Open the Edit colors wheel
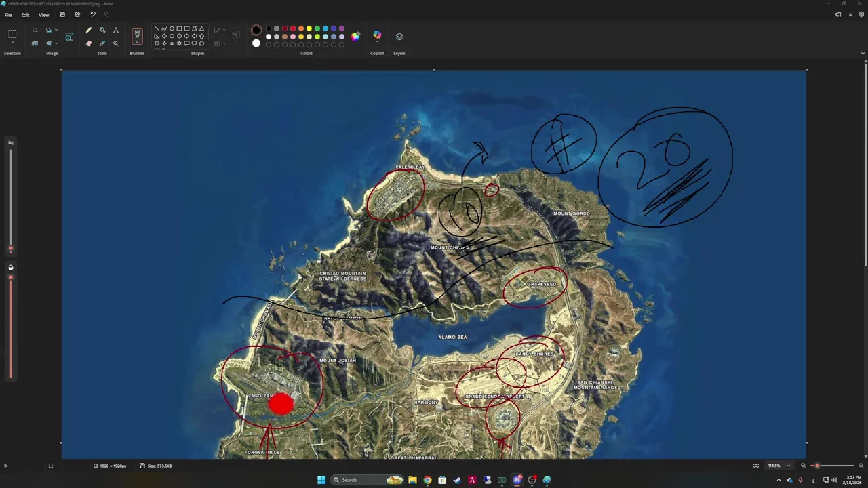868x488 pixels. click(355, 37)
